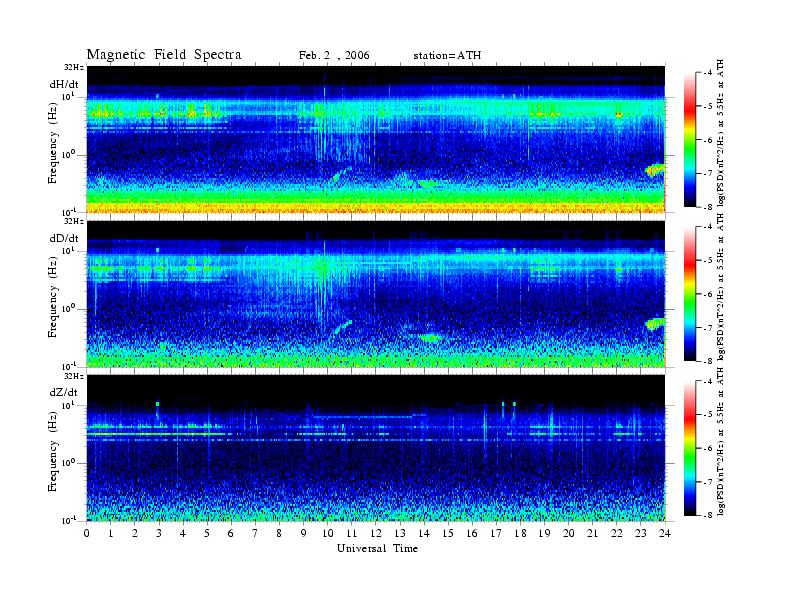Click the "9" hour tick on the time axis
This screenshot has height=612, width=792.
tap(304, 533)
